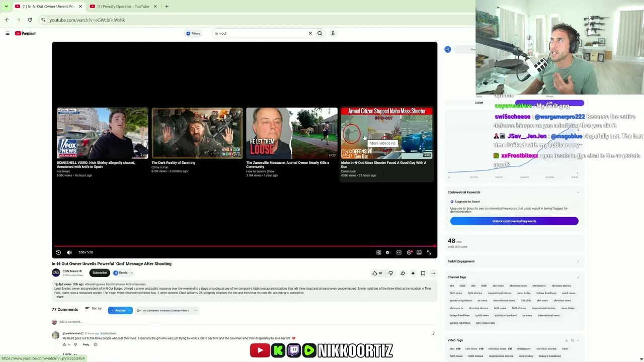Collapse the Video Tags section
The height and width of the screenshot is (362, 644).
coord(578,340)
